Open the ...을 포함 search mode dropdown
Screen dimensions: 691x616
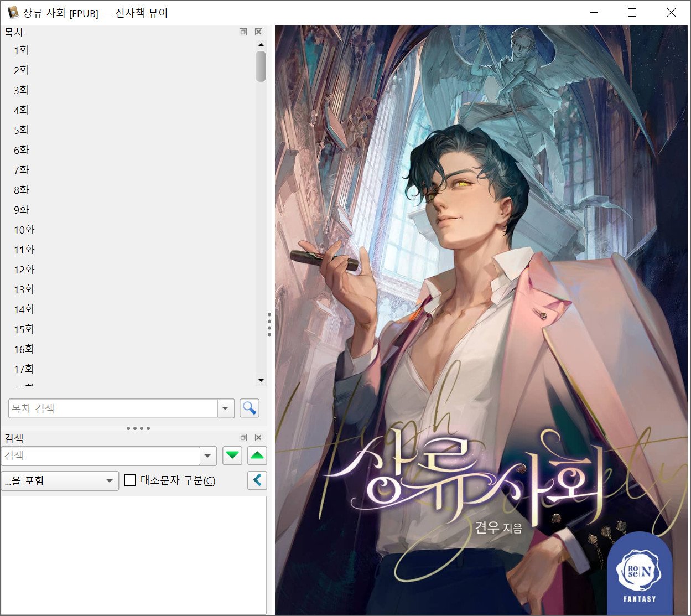60,480
